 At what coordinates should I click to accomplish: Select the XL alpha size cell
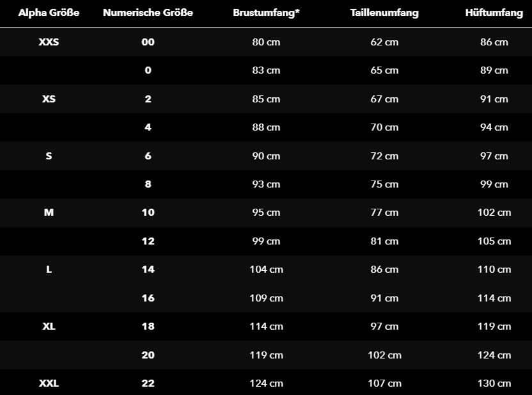point(49,326)
